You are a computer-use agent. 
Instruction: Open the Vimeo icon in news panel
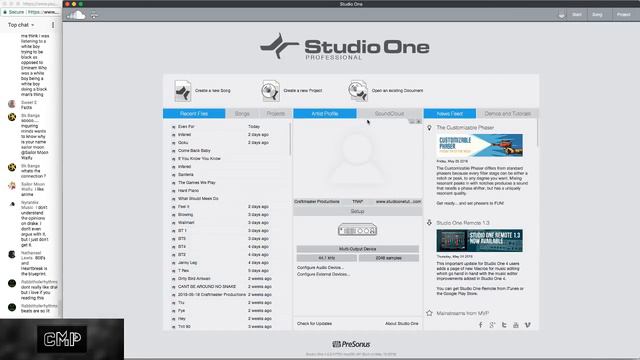click(x=528, y=325)
